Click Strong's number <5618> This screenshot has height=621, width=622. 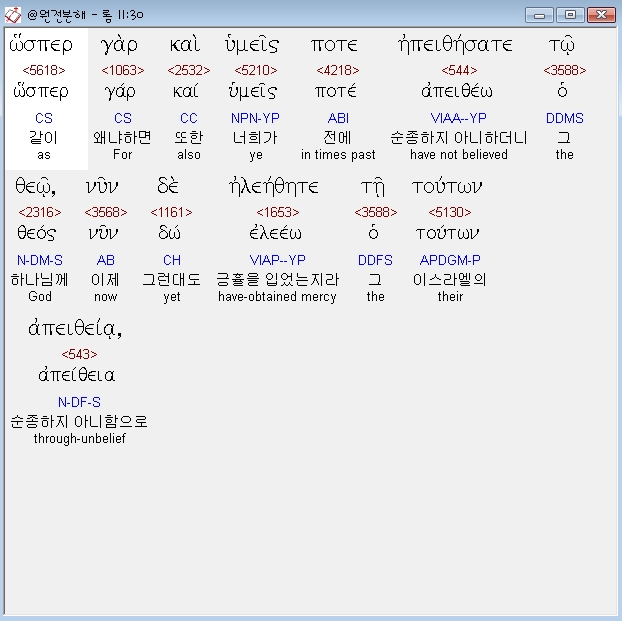click(44, 70)
